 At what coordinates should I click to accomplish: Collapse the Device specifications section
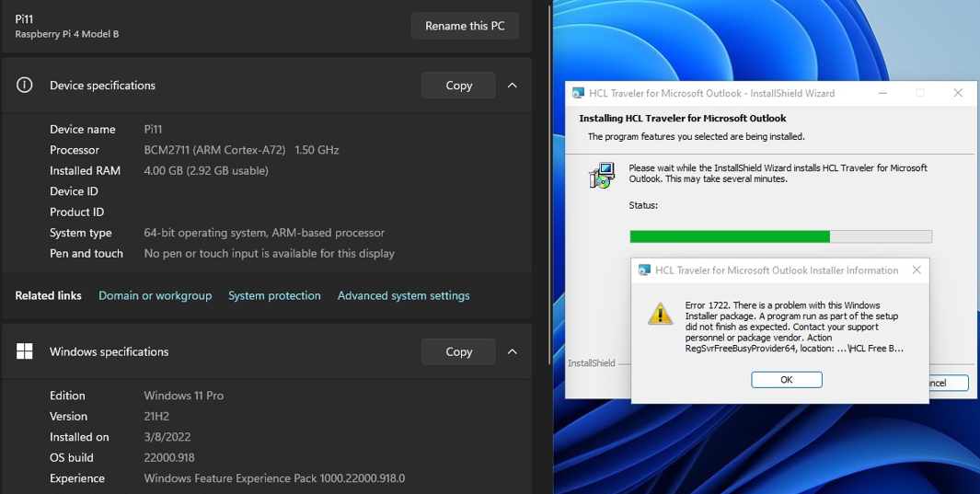click(513, 86)
